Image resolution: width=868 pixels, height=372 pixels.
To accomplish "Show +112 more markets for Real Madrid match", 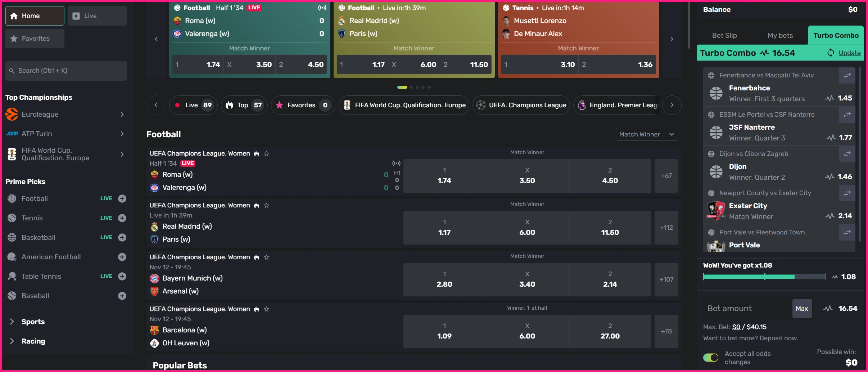I will [x=666, y=228].
